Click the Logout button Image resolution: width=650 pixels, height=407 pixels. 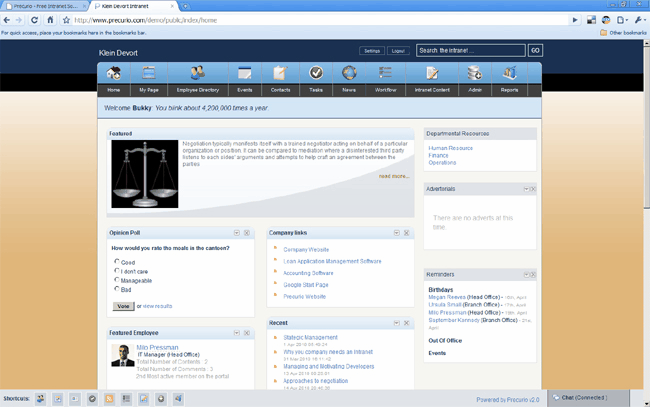398,50
